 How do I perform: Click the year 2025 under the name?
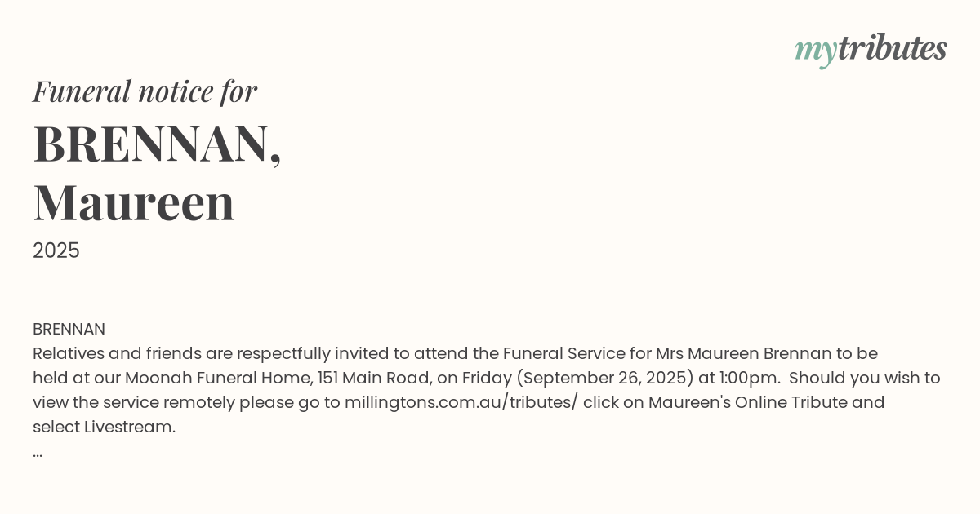click(56, 250)
